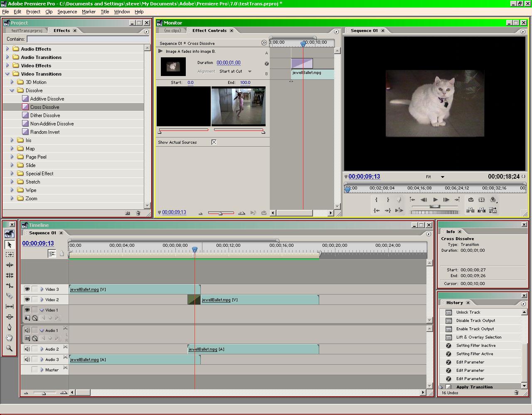Expand the Video 3 track
The width and height of the screenshot is (532, 415).
(42, 289)
